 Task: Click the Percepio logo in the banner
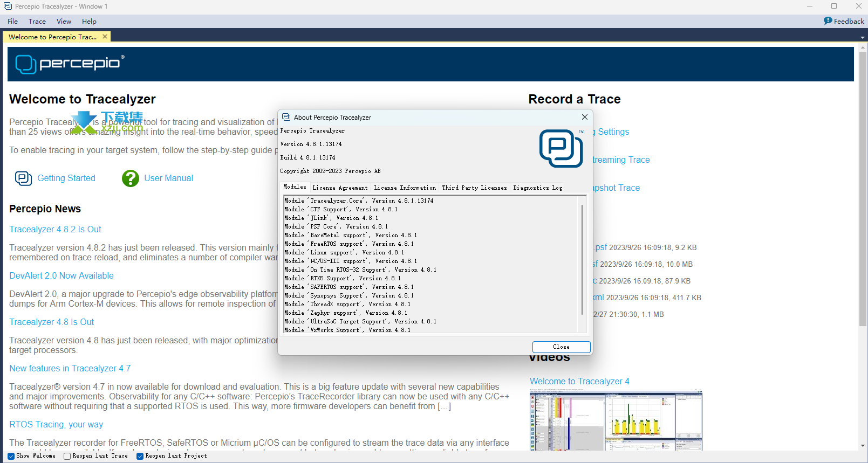70,64
